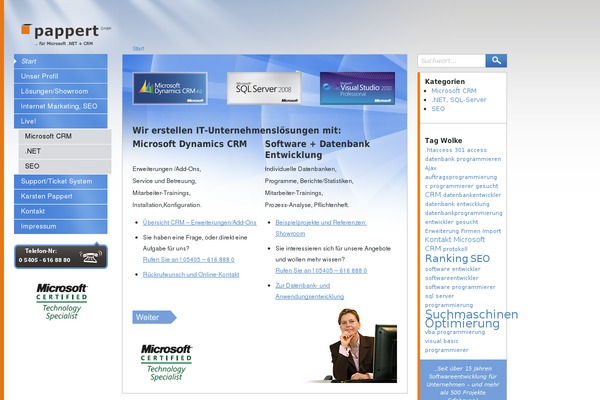Click the c programmierer gesucht tag
Viewport: 600px width, 400px height.
tap(461, 186)
